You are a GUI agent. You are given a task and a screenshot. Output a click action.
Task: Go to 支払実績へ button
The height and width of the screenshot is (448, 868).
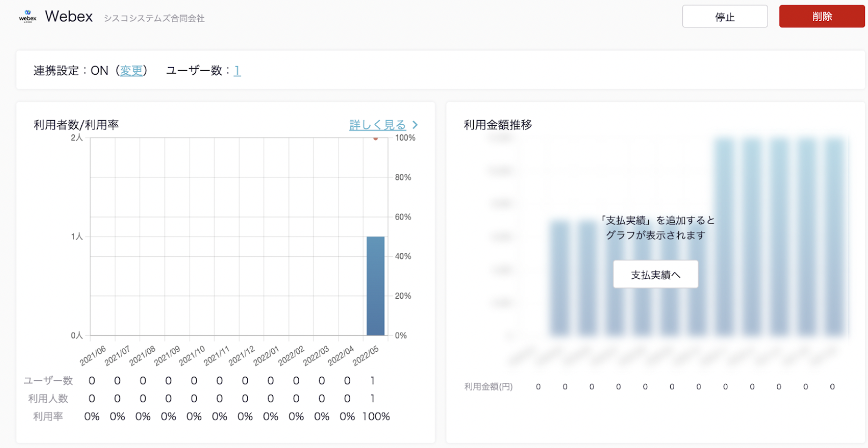click(655, 274)
